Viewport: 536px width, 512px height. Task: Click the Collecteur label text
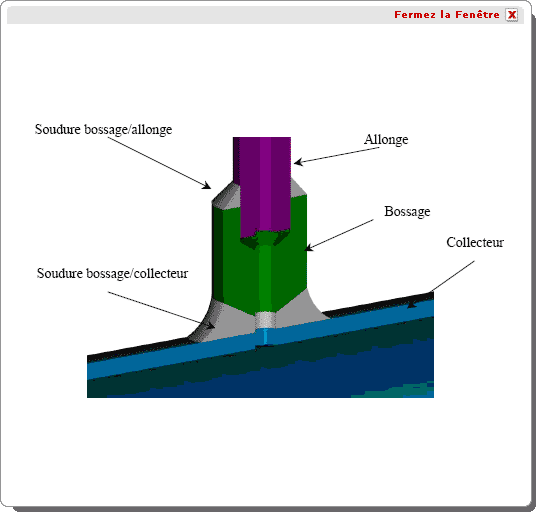click(475, 242)
